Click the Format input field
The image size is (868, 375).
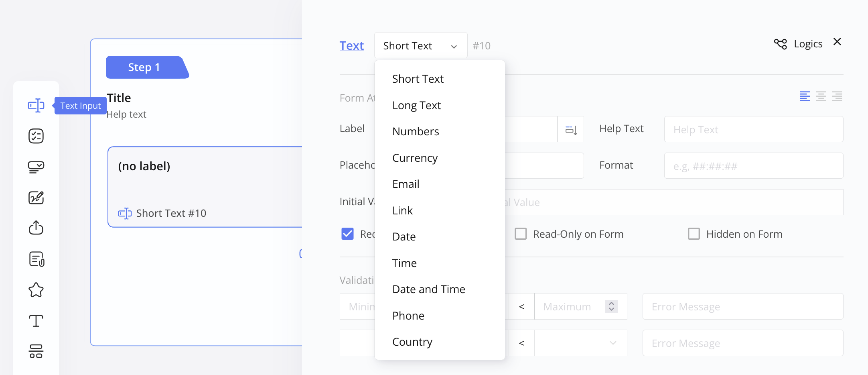(754, 166)
